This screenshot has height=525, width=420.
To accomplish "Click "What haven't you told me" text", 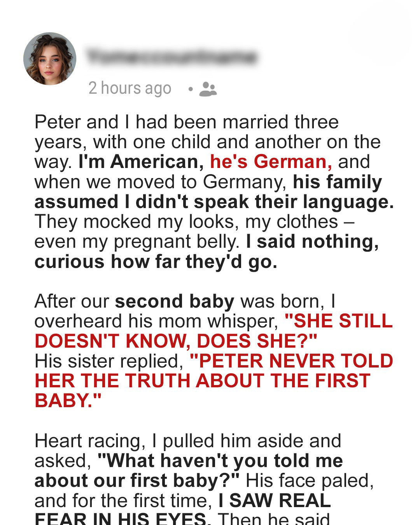I will tap(220, 461).
